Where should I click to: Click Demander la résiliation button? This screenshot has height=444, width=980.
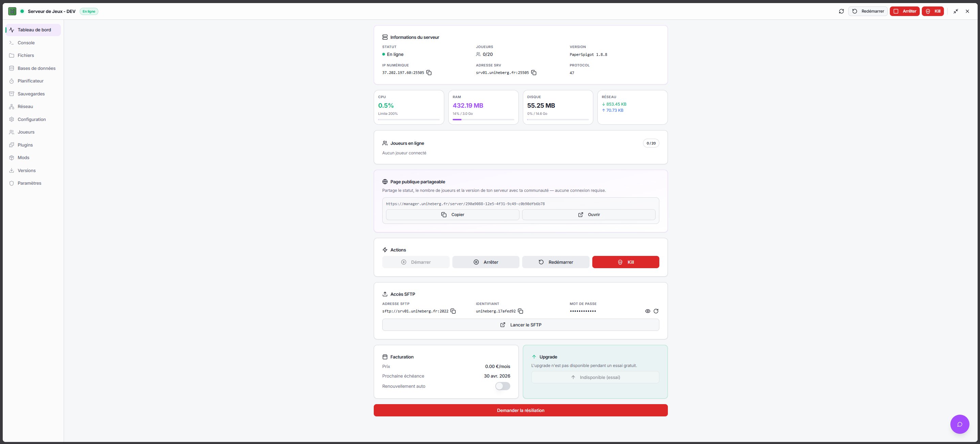pyautogui.click(x=520, y=410)
